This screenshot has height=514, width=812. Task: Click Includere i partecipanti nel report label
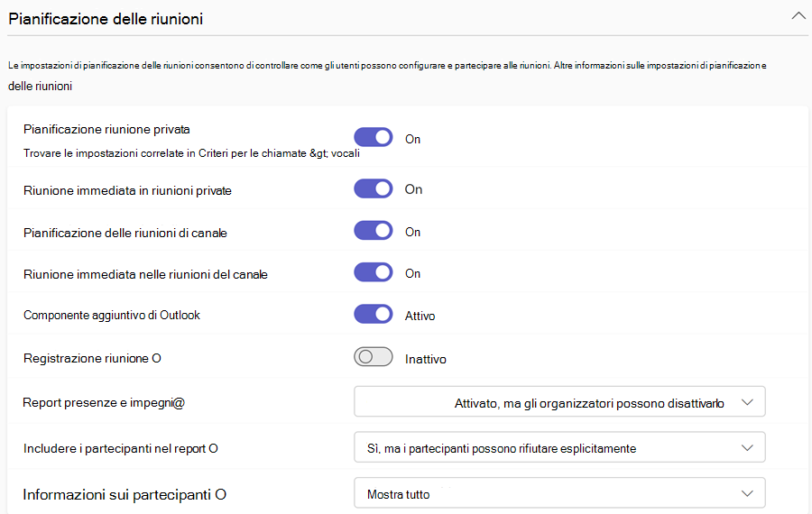121,448
